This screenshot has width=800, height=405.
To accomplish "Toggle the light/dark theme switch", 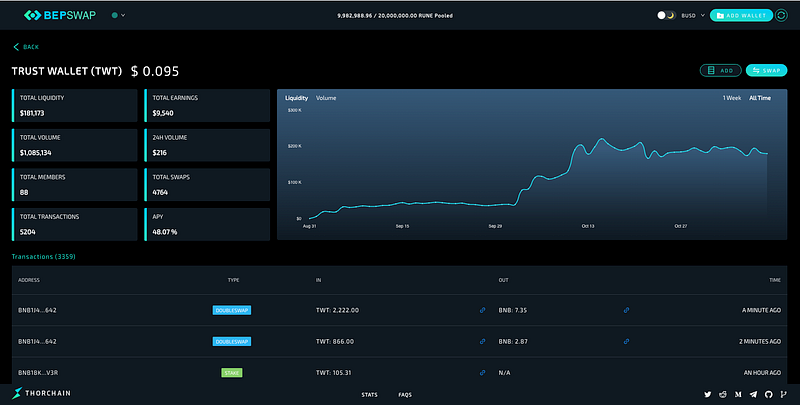I will point(666,15).
